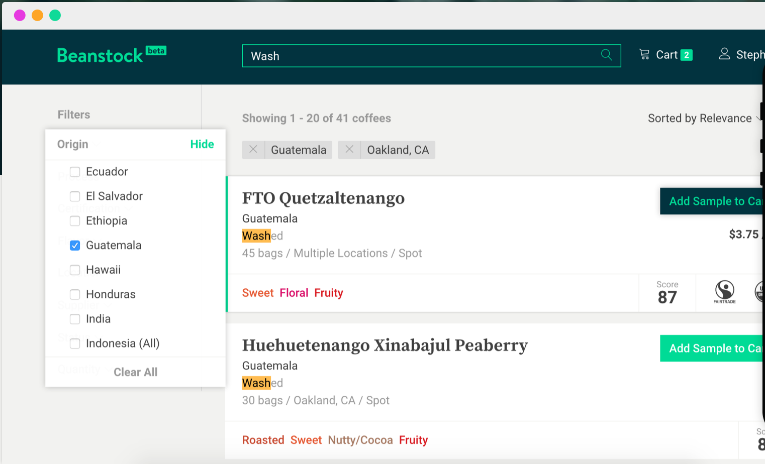
Task: Open the Huehuetenango Xinabajul Peaberry title
Action: click(385, 345)
